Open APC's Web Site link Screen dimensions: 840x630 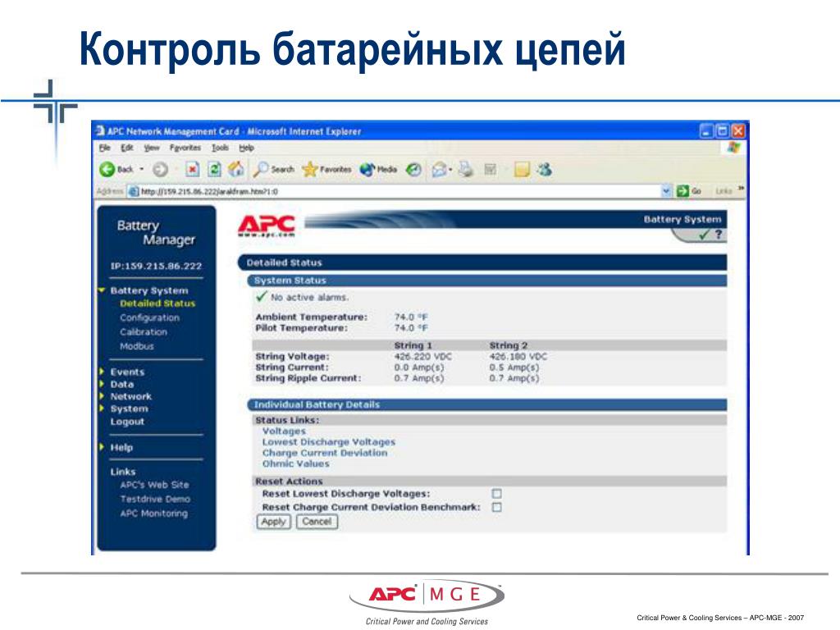[x=154, y=485]
